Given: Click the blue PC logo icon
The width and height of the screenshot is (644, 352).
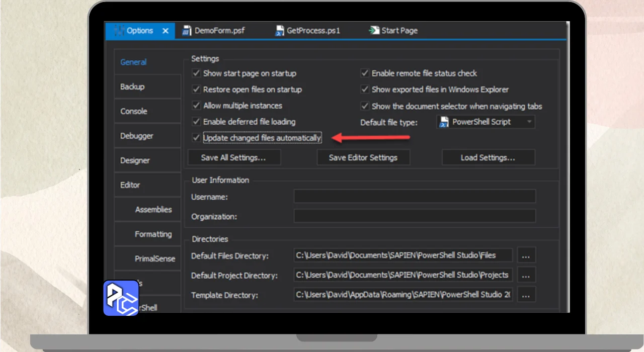Looking at the screenshot, I should coord(121,298).
